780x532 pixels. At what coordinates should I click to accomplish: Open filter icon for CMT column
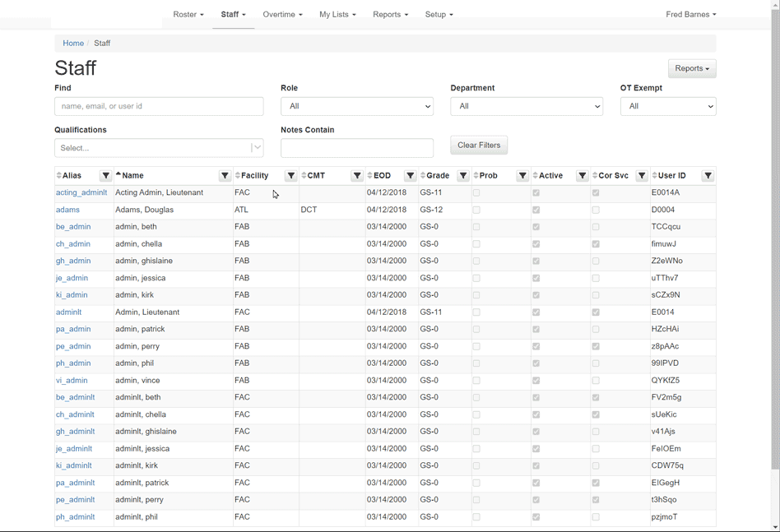(357, 176)
